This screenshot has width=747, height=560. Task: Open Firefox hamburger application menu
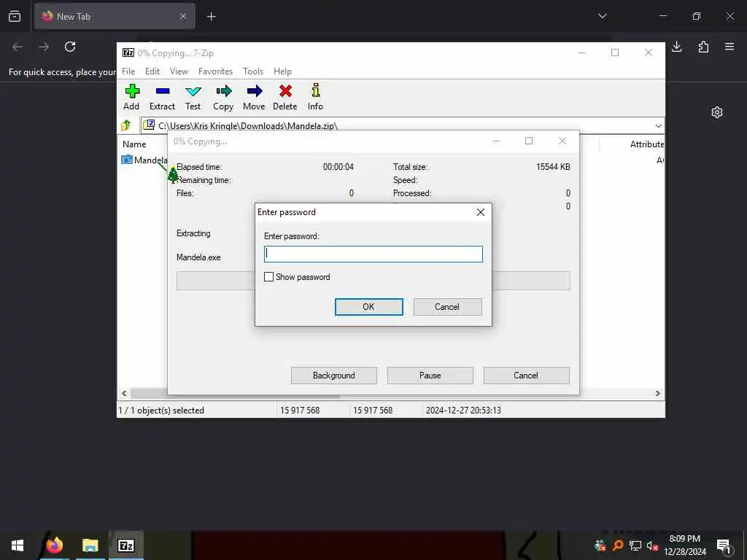tap(729, 47)
